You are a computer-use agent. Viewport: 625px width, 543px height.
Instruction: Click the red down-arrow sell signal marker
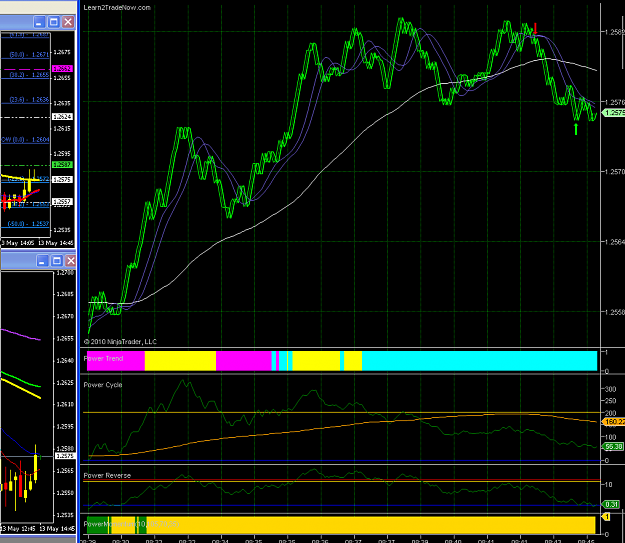click(535, 28)
